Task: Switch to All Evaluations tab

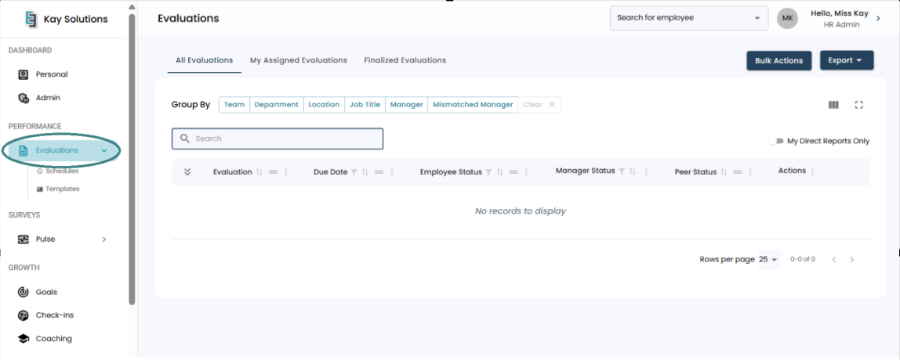Action: pos(204,60)
